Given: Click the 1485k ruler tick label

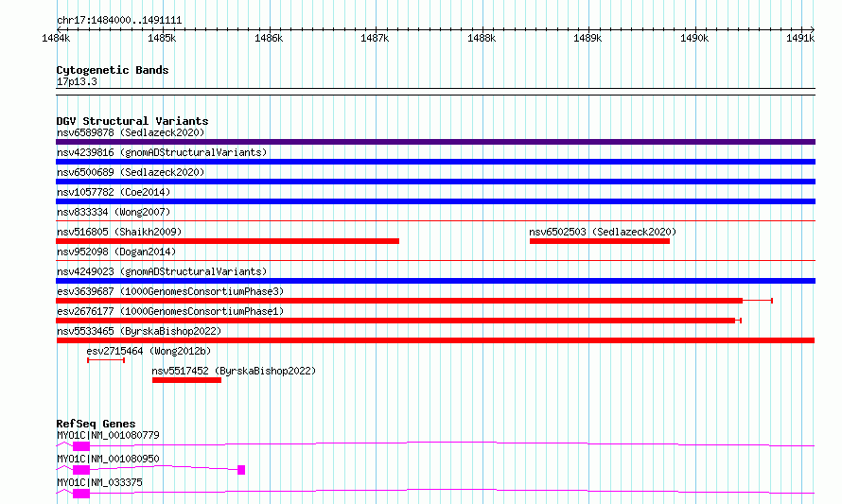Looking at the screenshot, I should coord(162,38).
